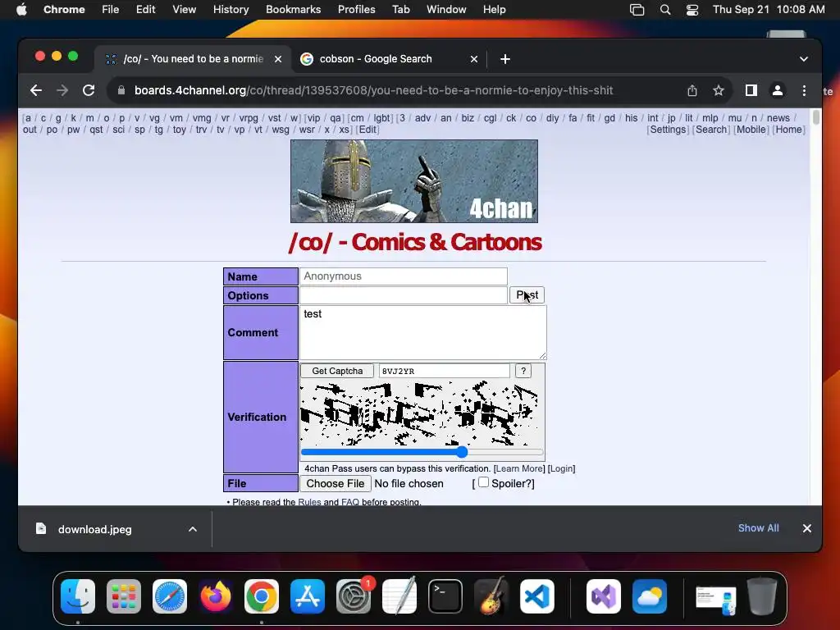Expand download.jpeg options chevron
The height and width of the screenshot is (630, 840).
tap(193, 529)
